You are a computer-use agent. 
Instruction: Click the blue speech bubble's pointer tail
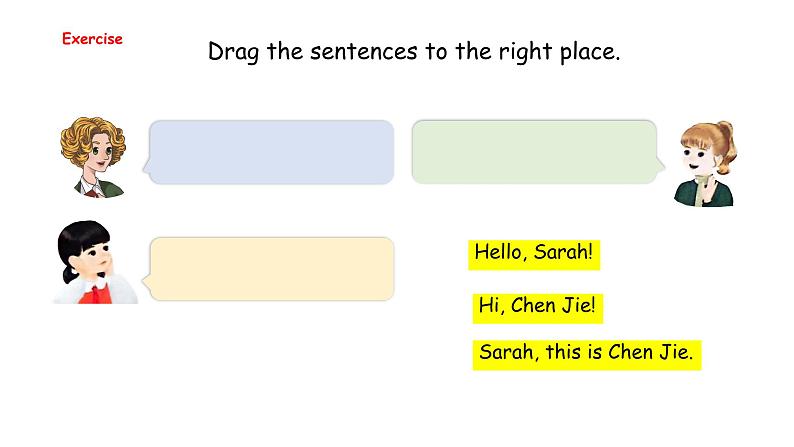146,166
